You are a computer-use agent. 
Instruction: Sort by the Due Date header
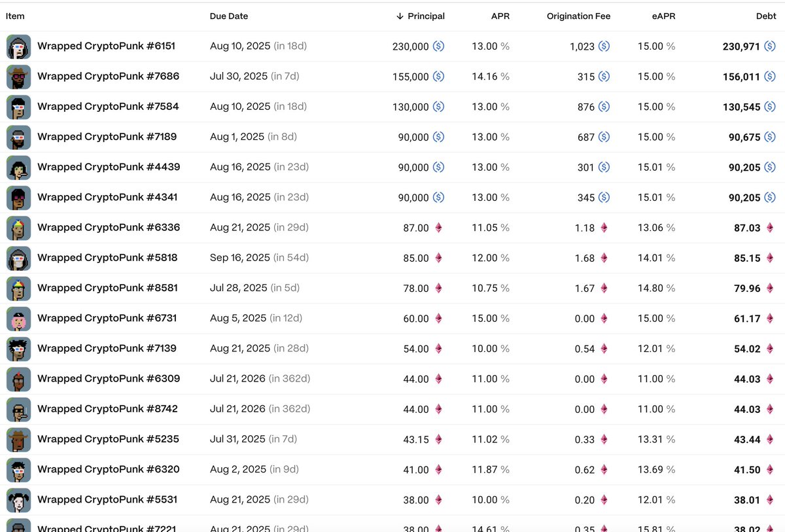tap(229, 16)
